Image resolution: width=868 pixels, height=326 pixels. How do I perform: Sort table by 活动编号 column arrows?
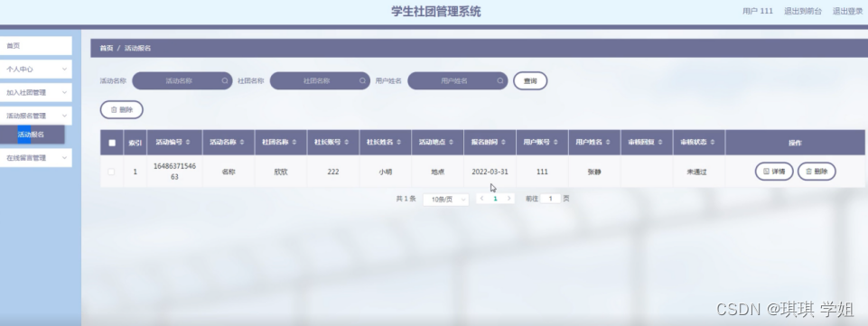(188, 143)
